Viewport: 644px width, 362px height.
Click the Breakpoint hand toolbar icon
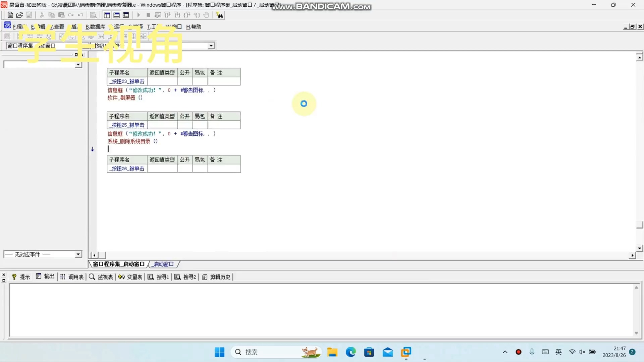(x=207, y=15)
